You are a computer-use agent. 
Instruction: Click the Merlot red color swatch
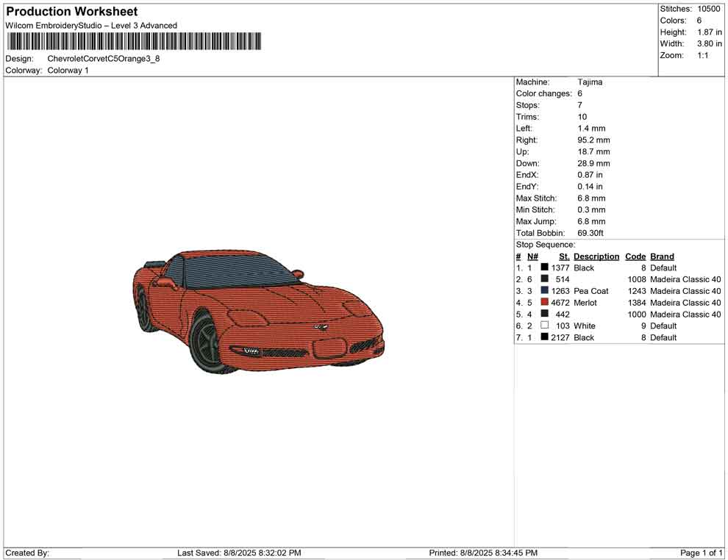[x=544, y=303]
